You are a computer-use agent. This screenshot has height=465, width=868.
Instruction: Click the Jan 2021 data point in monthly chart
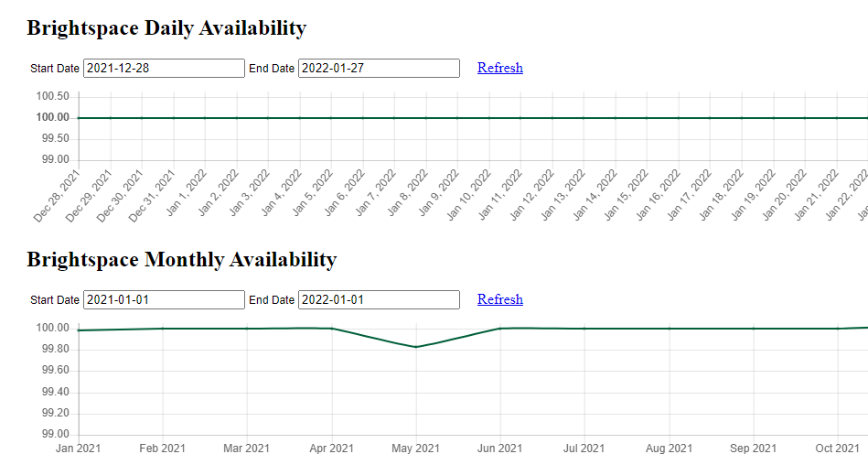(79, 330)
